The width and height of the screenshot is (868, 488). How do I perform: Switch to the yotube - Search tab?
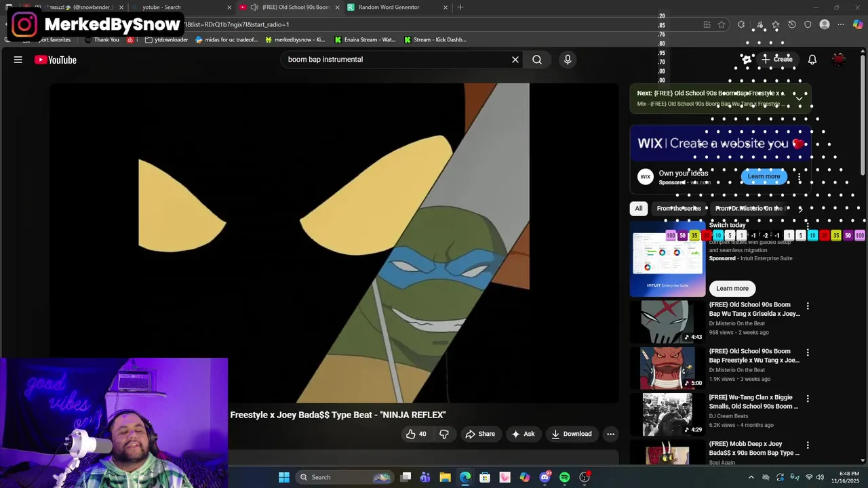coord(180,7)
